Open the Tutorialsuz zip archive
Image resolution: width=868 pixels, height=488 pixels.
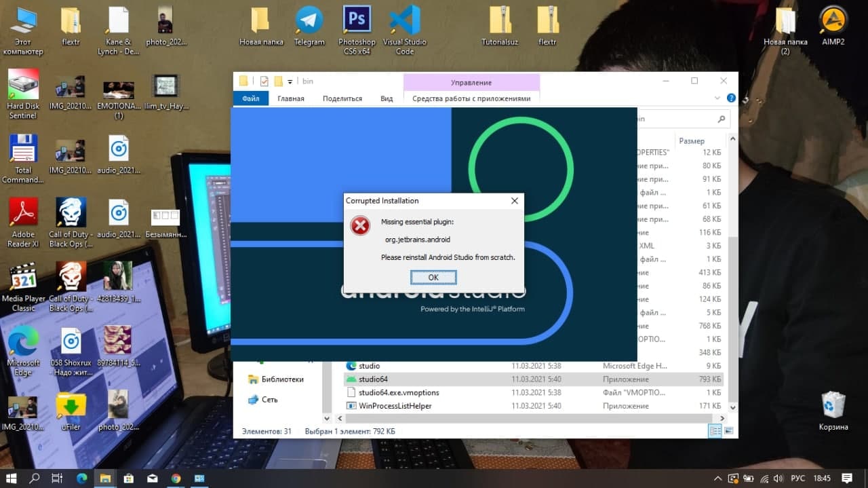coord(500,27)
